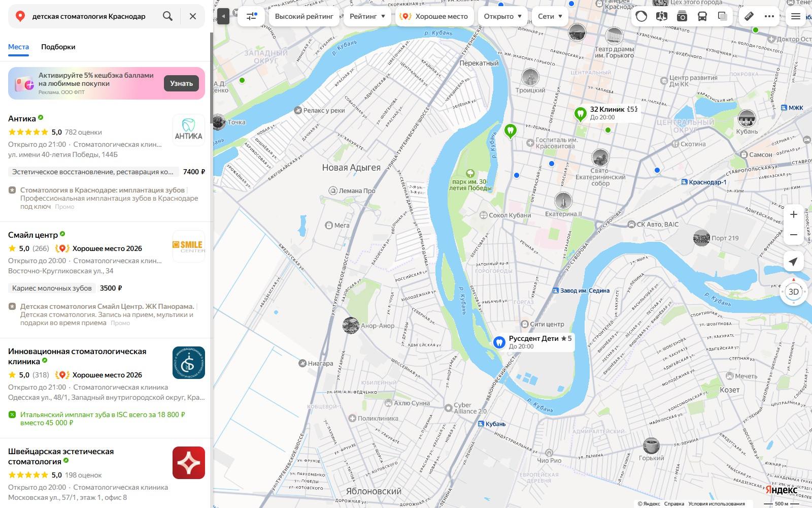This screenshot has height=508, width=812.
Task: Open the hamburger main menu
Action: pos(796,16)
